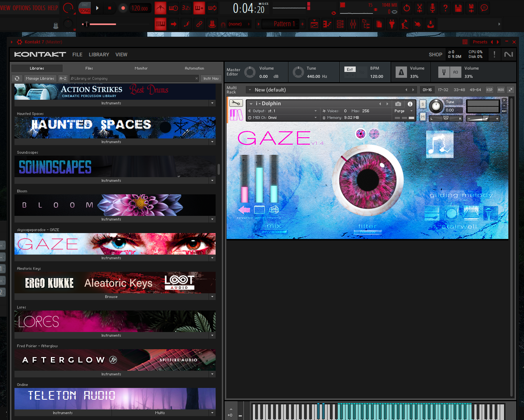
Task: Open the Purge dropdown menu
Action: coord(404,111)
